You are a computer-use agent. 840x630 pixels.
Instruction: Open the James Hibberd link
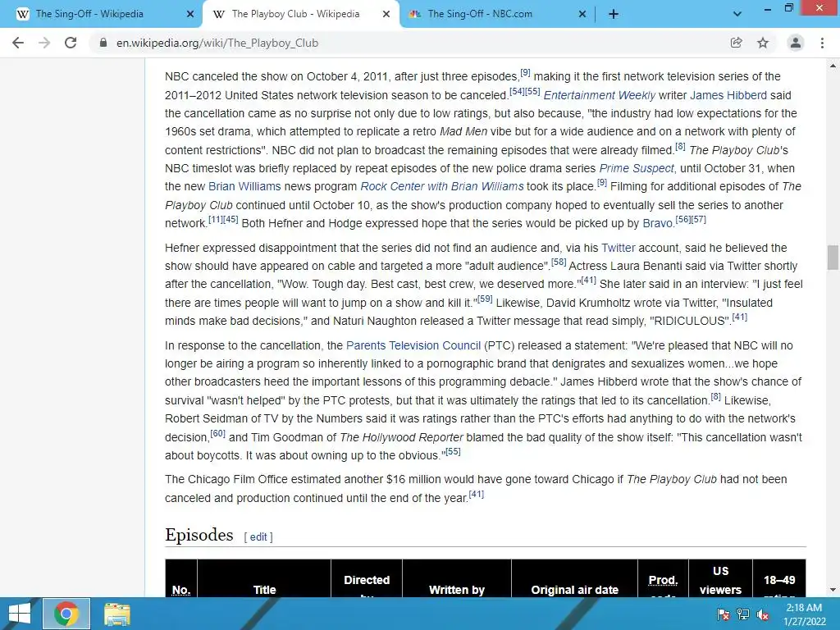pyautogui.click(x=728, y=95)
